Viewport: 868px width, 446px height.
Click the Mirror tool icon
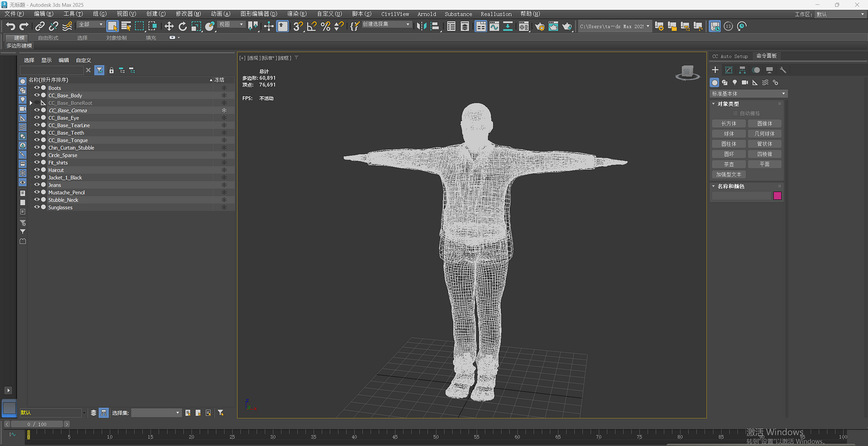(x=421, y=26)
